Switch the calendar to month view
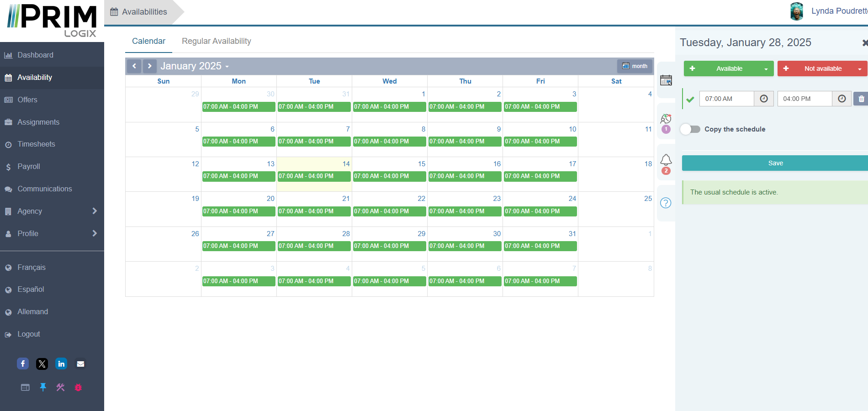868x411 pixels. [635, 66]
